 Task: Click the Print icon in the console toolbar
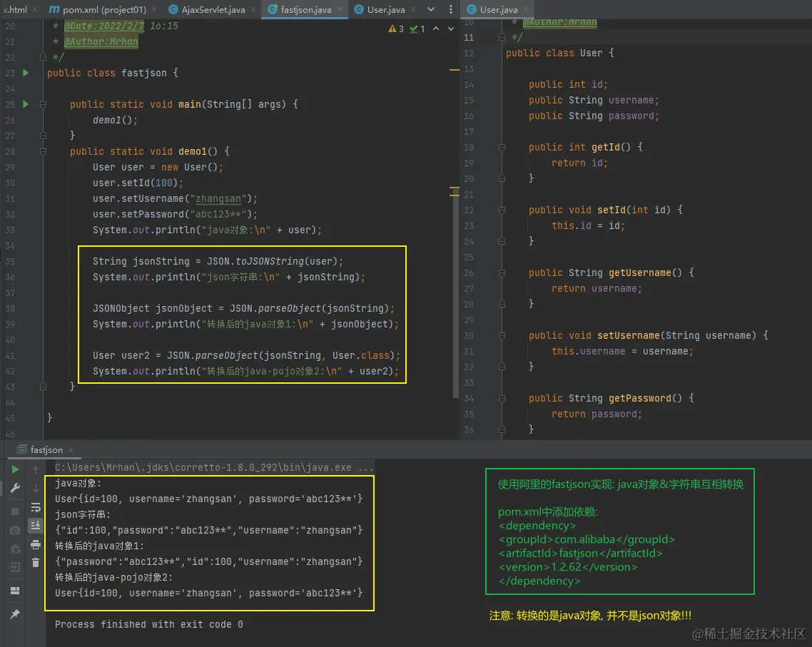click(35, 544)
